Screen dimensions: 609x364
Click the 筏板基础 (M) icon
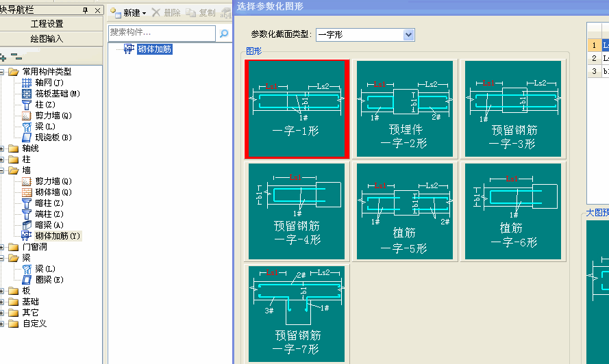pyautogui.click(x=27, y=94)
